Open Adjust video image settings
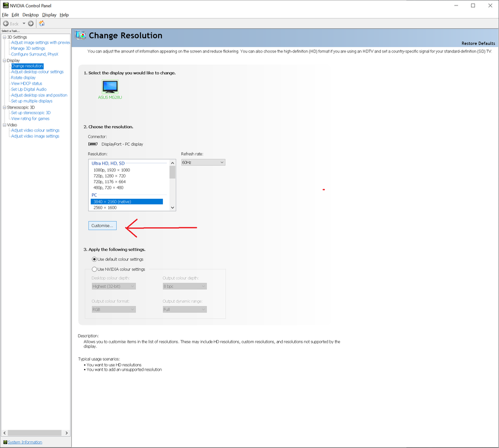Screen dimensions: 499x448 point(35,136)
